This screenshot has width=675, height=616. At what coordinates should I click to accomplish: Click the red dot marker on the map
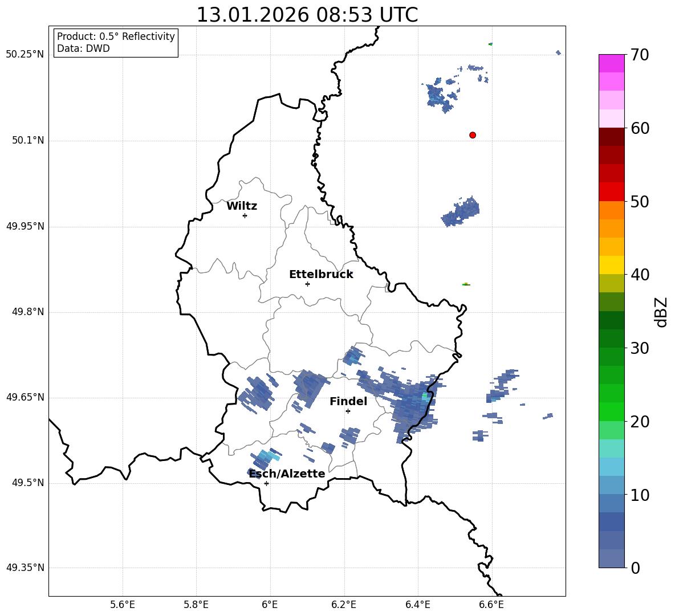(x=473, y=135)
